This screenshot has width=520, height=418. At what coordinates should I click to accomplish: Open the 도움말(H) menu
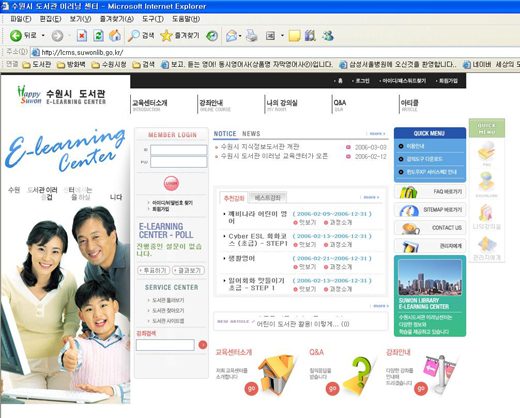[186, 19]
